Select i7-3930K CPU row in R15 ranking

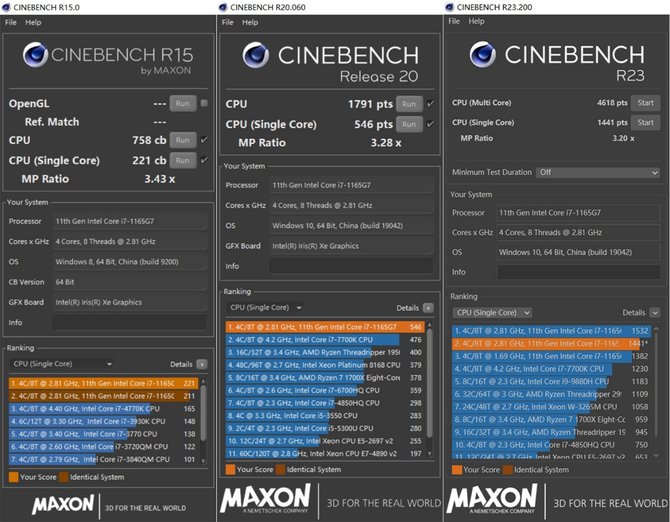tap(103, 421)
